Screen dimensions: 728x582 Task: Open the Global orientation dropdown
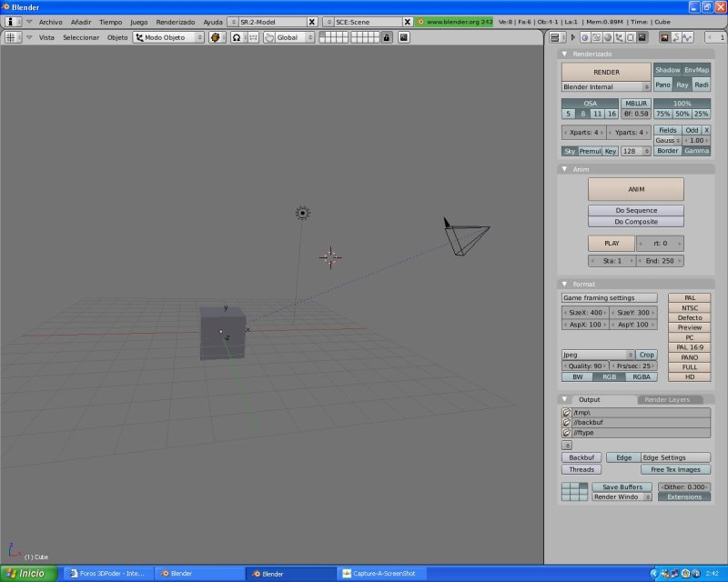(295, 37)
